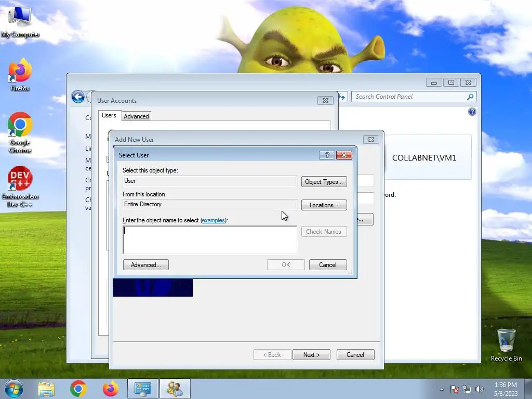Confirm with OK in Select User
The height and width of the screenshot is (399, 532).
286,264
